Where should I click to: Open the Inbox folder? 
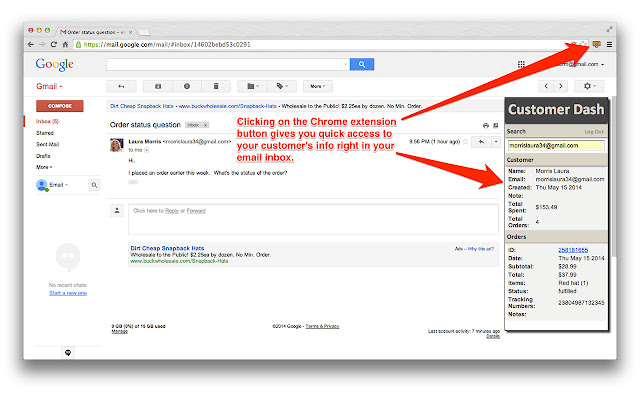(47, 121)
